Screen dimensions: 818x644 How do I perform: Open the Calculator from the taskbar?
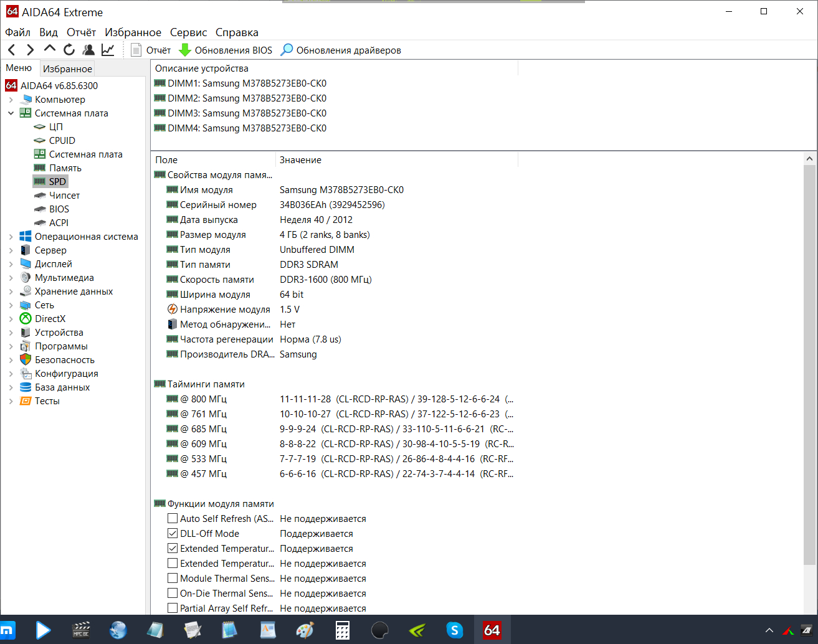point(343,630)
